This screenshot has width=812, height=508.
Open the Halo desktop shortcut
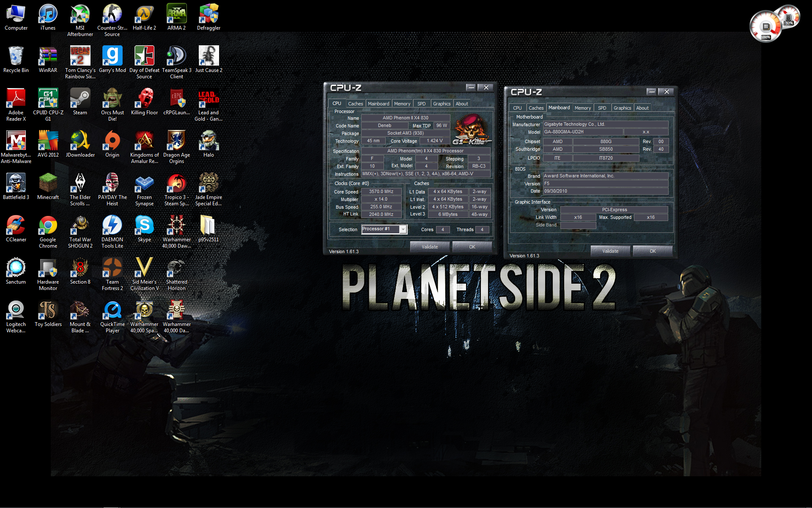click(x=208, y=144)
